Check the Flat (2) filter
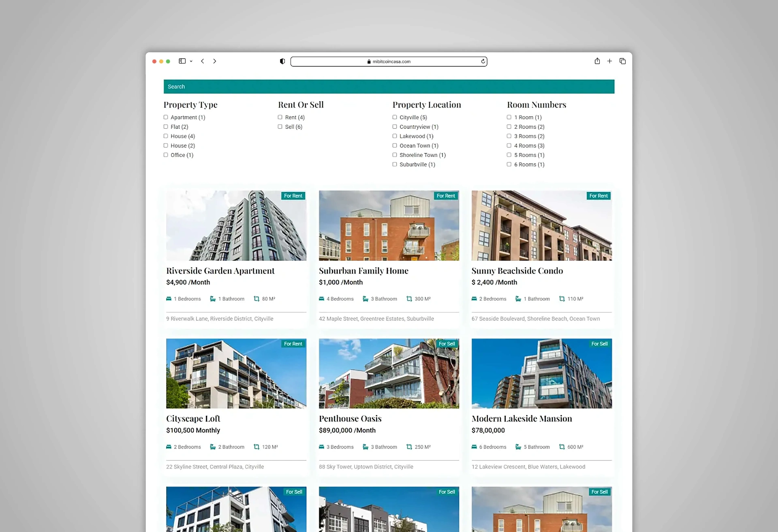 [166, 126]
